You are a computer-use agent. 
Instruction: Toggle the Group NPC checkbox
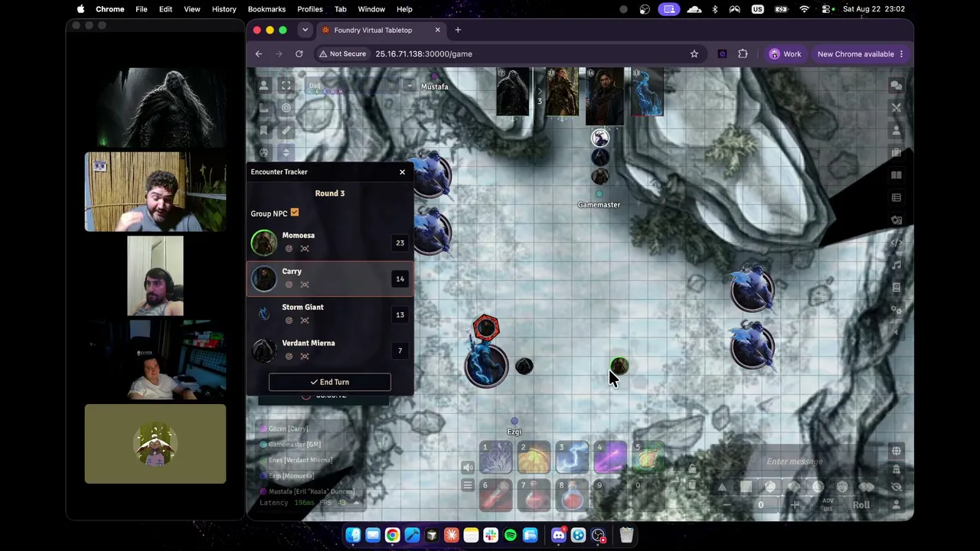[x=295, y=213]
